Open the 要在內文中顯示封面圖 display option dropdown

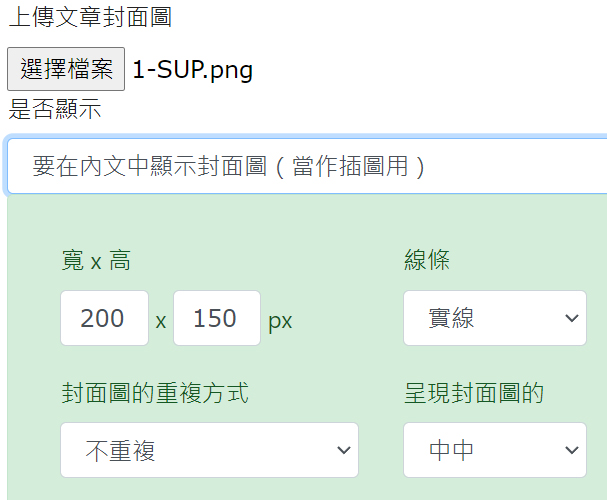click(300, 166)
